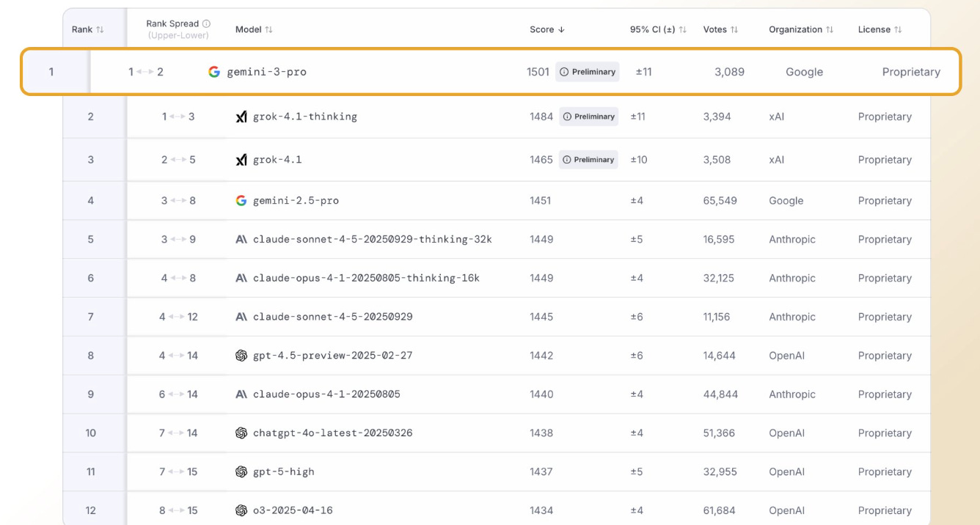Open the o3-2025-04-16 model link
This screenshot has width=980, height=525.
[x=293, y=510]
